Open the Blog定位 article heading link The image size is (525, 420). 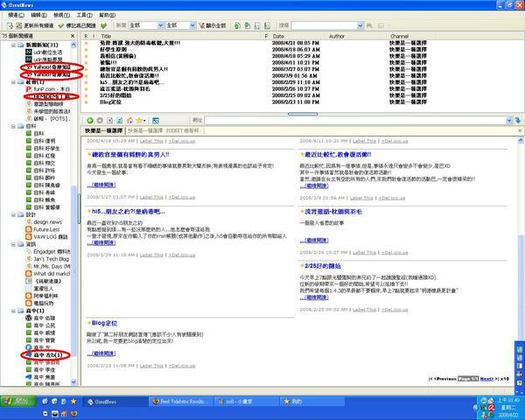coord(104,323)
